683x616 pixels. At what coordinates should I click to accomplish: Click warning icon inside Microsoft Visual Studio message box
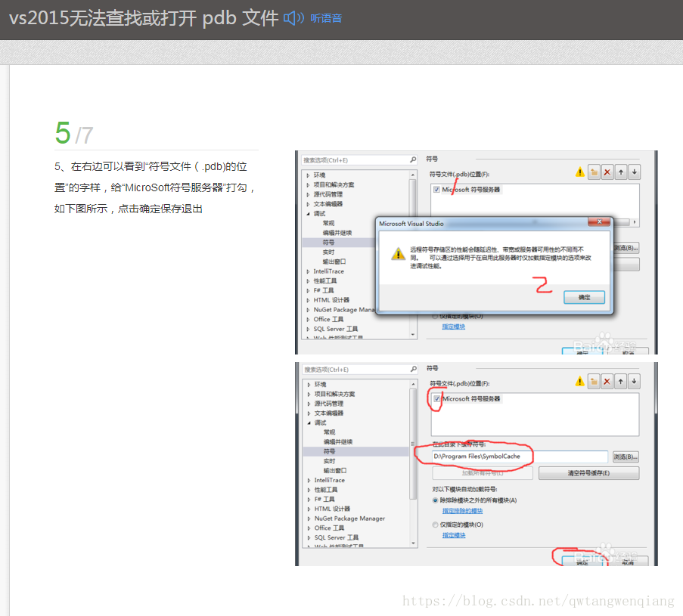(x=398, y=253)
